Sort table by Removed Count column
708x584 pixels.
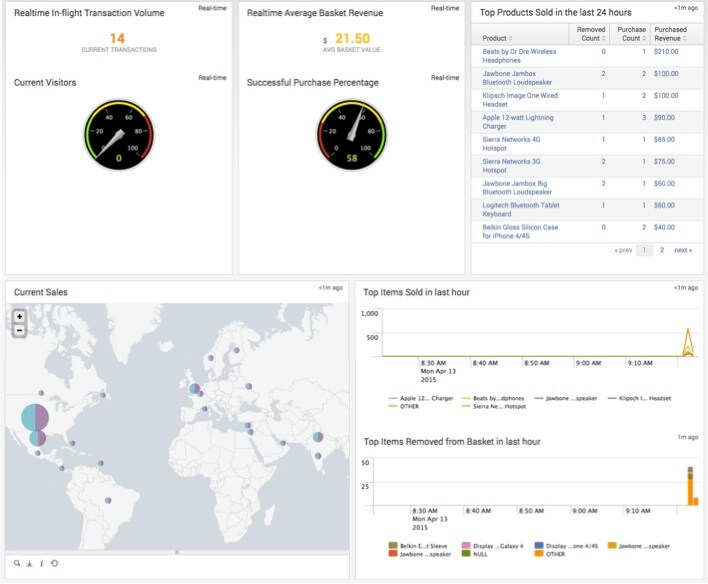point(591,34)
